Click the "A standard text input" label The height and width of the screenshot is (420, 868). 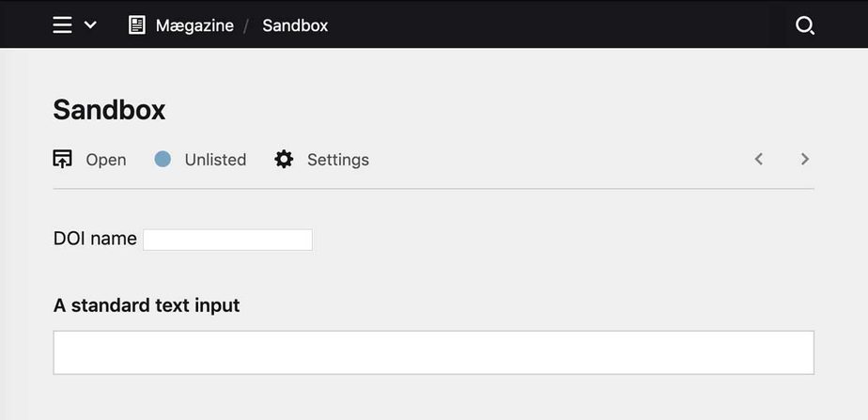click(x=147, y=305)
